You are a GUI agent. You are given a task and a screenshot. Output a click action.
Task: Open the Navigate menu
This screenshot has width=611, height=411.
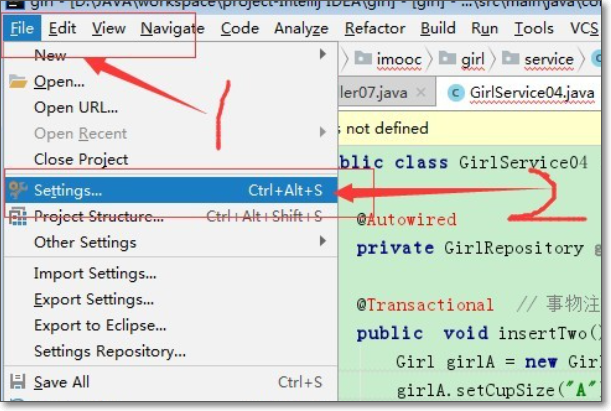tap(172, 28)
